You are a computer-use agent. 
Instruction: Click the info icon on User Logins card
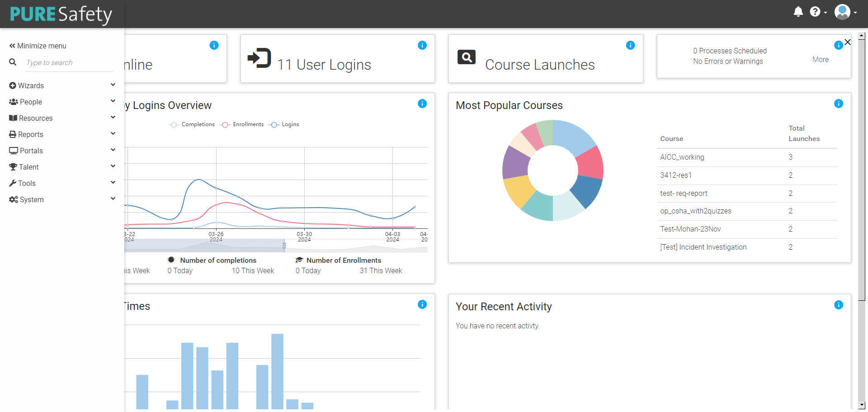coord(422,45)
